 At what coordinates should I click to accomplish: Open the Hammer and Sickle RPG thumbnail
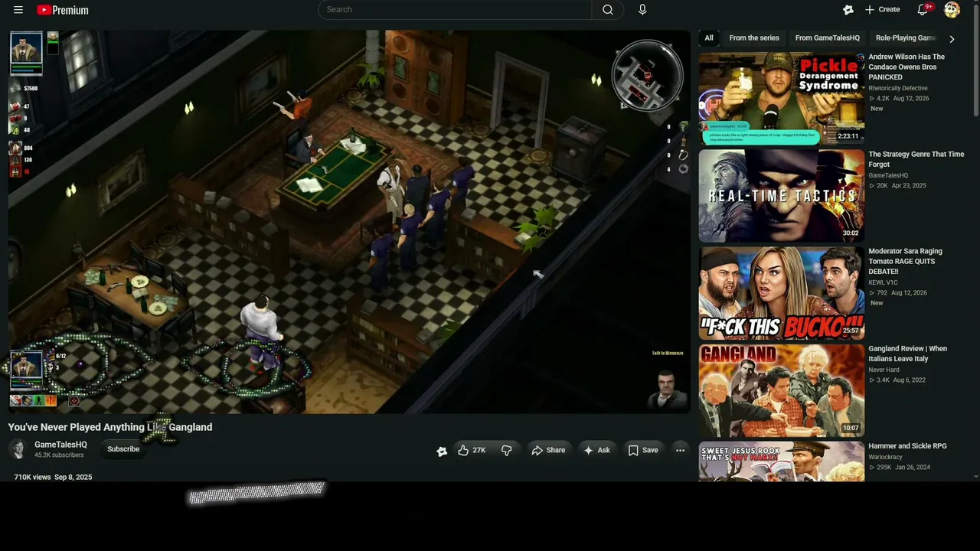pyautogui.click(x=782, y=461)
